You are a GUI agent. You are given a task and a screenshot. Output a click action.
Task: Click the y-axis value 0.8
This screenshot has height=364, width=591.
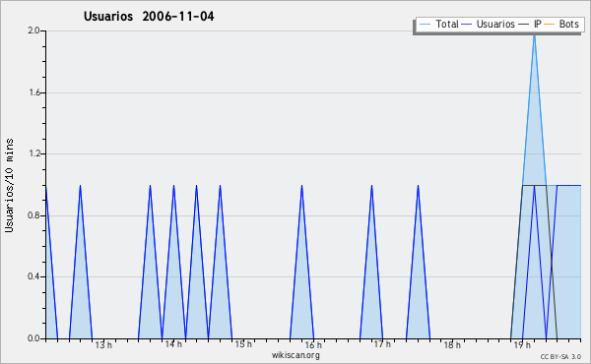(33, 215)
